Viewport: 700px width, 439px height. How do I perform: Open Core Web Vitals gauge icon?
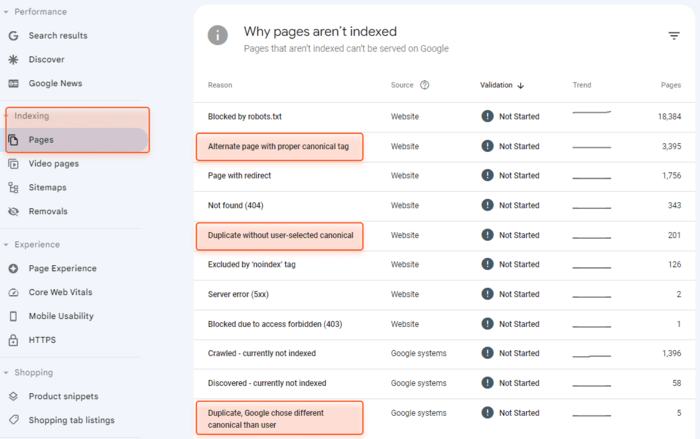13,293
